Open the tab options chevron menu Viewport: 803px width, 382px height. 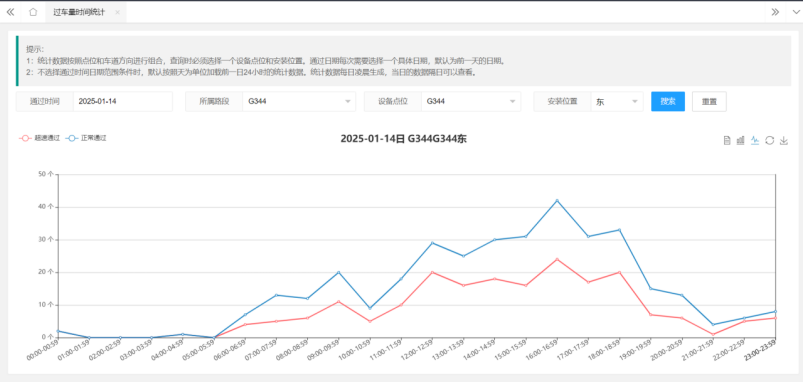(x=794, y=12)
